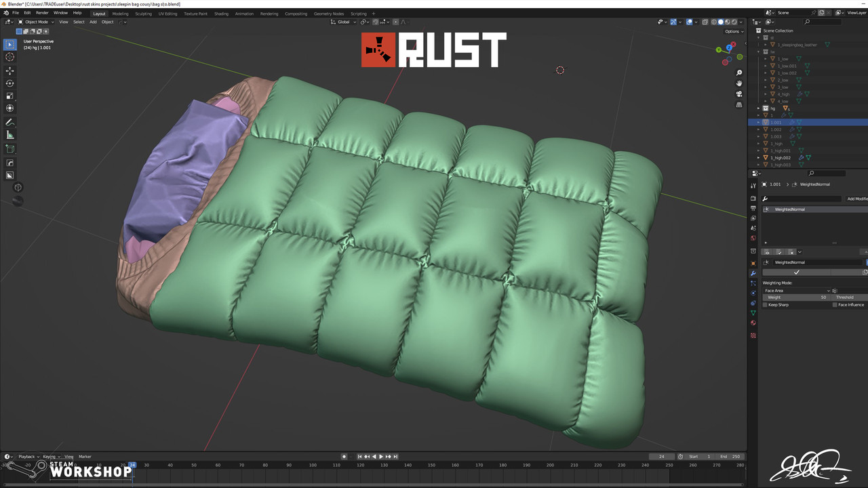Open the Particles properties tab
This screenshot has height=488, width=868.
click(x=753, y=283)
